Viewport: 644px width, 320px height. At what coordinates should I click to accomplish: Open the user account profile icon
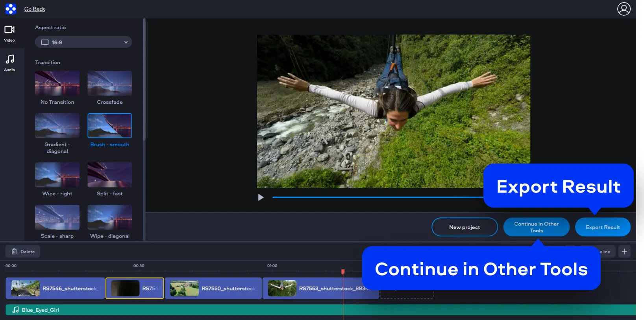coord(624,9)
